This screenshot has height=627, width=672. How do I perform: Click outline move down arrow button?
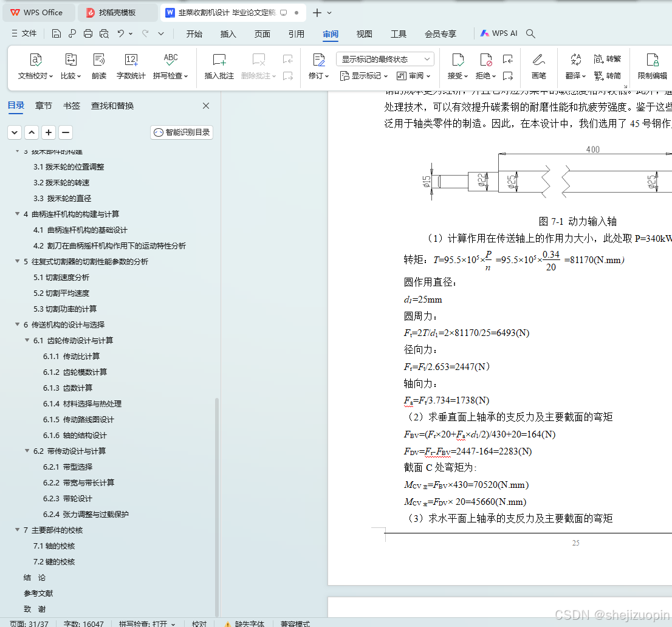(x=15, y=132)
